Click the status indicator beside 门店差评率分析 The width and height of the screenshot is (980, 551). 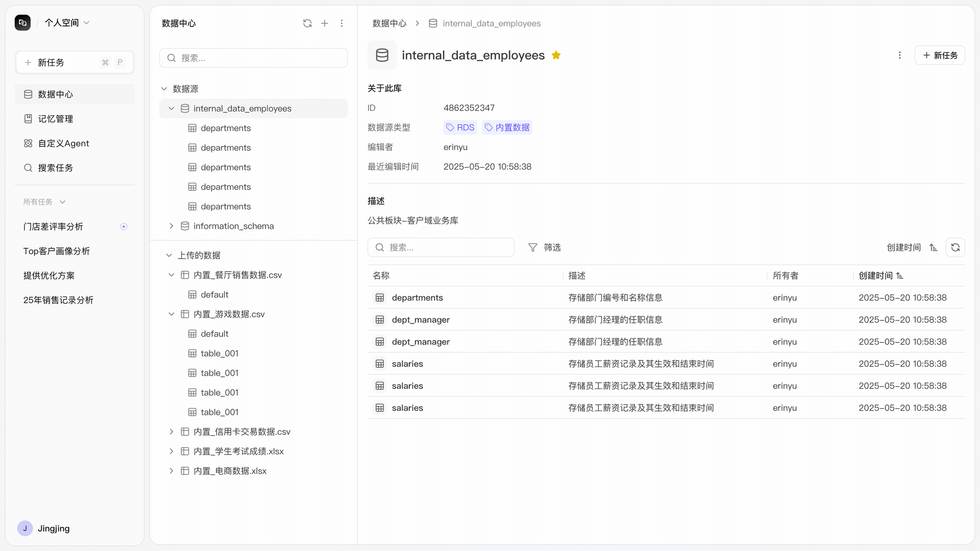coord(123,226)
